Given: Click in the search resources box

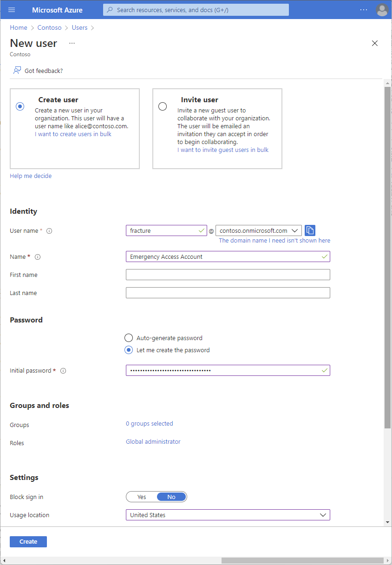Looking at the screenshot, I should pos(196,10).
